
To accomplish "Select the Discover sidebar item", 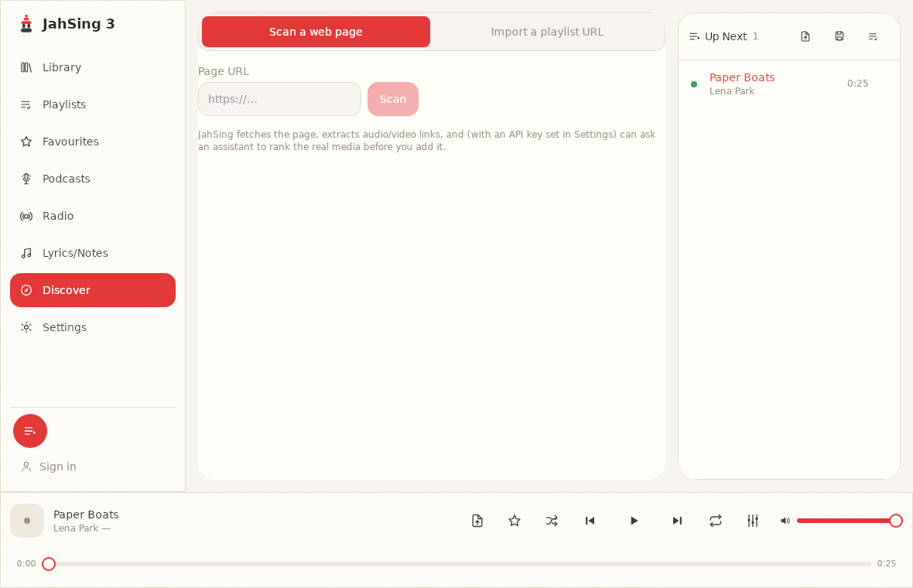I will (93, 290).
